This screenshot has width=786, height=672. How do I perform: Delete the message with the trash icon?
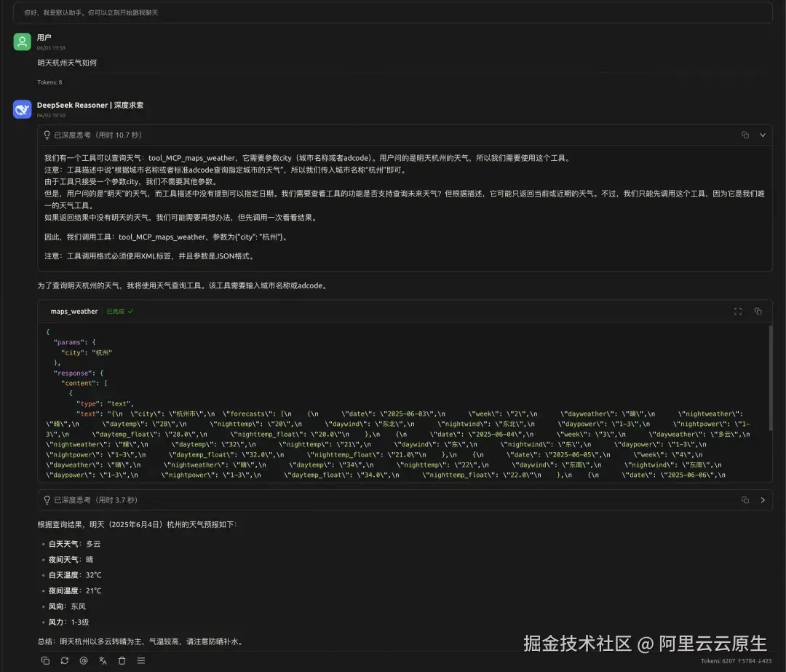click(122, 660)
